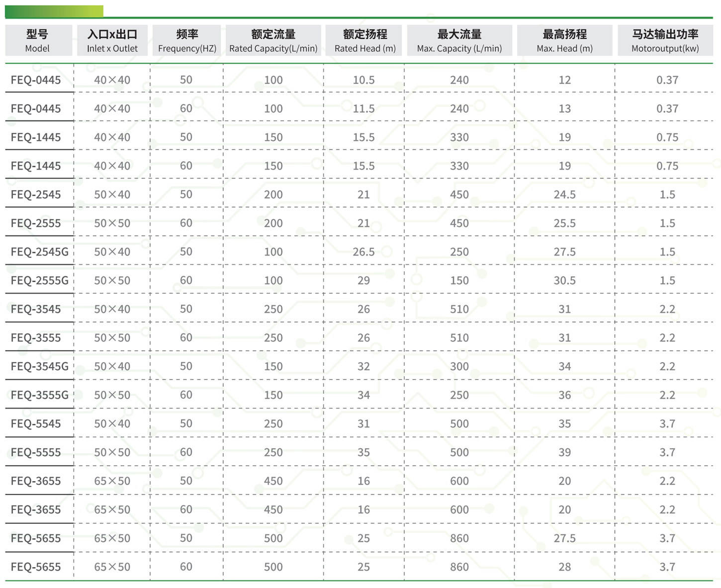Click FEQ-3655 in the 60 Hz row
The height and width of the screenshot is (588, 721).
[x=36, y=510]
